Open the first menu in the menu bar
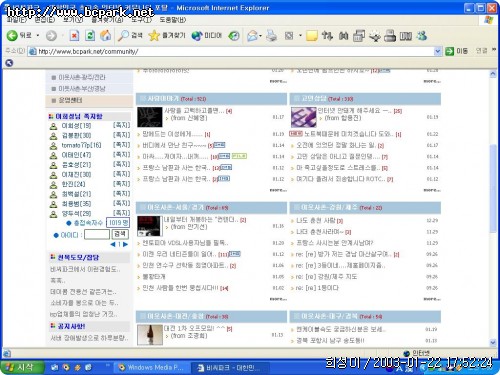 coord(17,20)
